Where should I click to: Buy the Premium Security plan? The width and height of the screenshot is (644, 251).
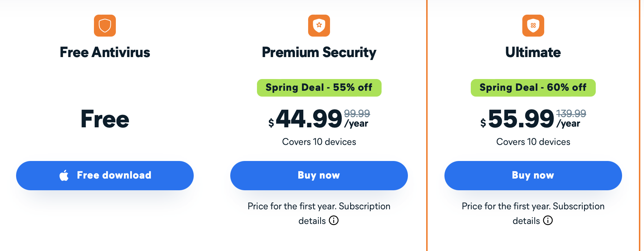[319, 175]
